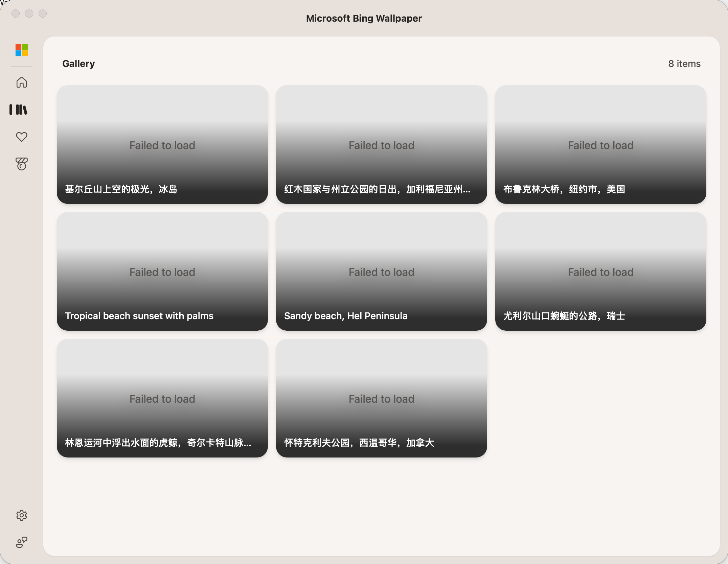728x564 pixels.
Task: Close the window with the leftmost traffic-light button
Action: pos(16,14)
